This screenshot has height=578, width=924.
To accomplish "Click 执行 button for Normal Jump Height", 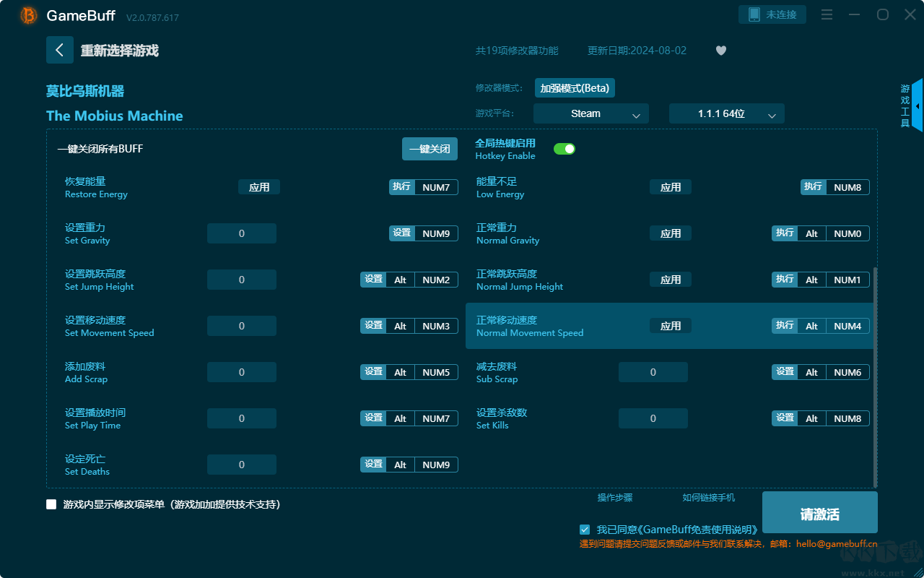I will click(785, 280).
